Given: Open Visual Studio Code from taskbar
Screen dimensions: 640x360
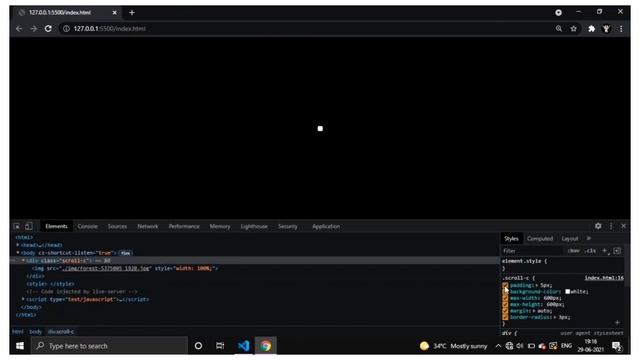Looking at the screenshot, I should coord(243,346).
